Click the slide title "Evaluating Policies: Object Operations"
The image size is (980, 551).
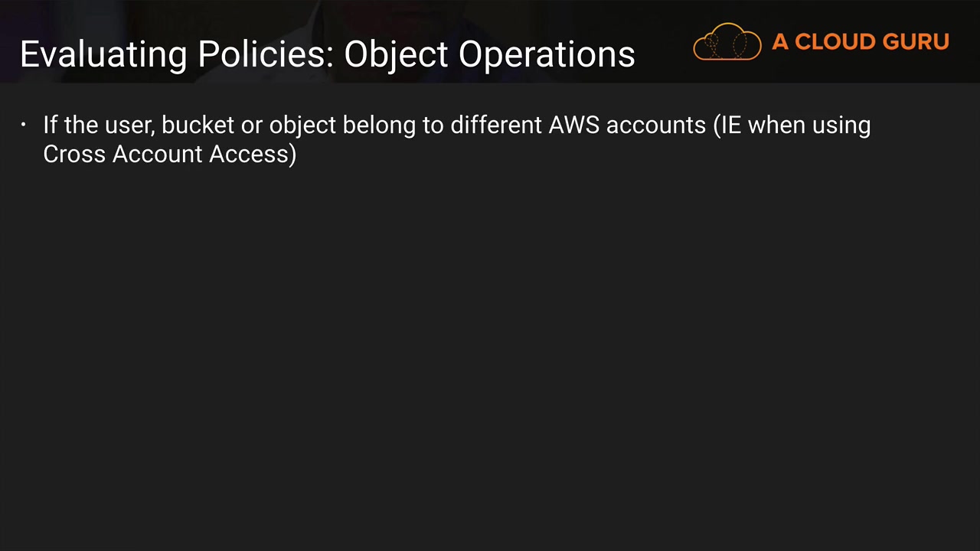327,54
